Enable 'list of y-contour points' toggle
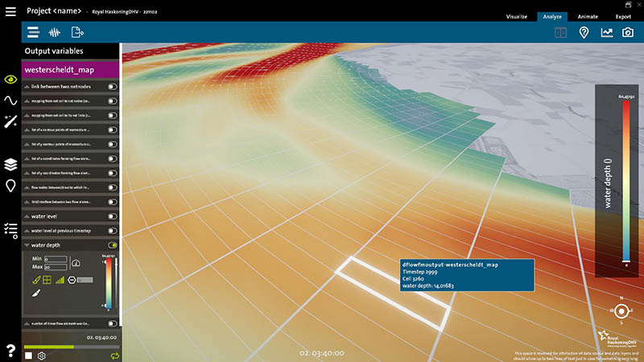Screen dimensions: 644x362 [x=112, y=144]
